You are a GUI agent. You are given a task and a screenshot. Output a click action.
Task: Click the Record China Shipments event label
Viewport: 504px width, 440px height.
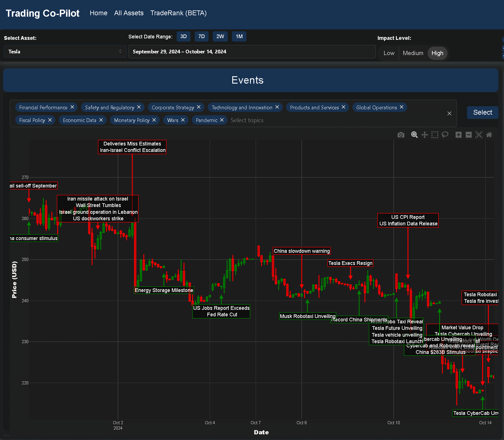359,319
